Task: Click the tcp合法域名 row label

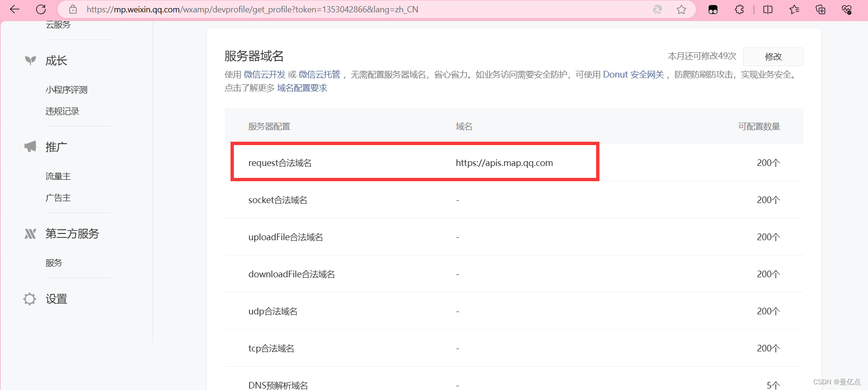Action: click(271, 349)
